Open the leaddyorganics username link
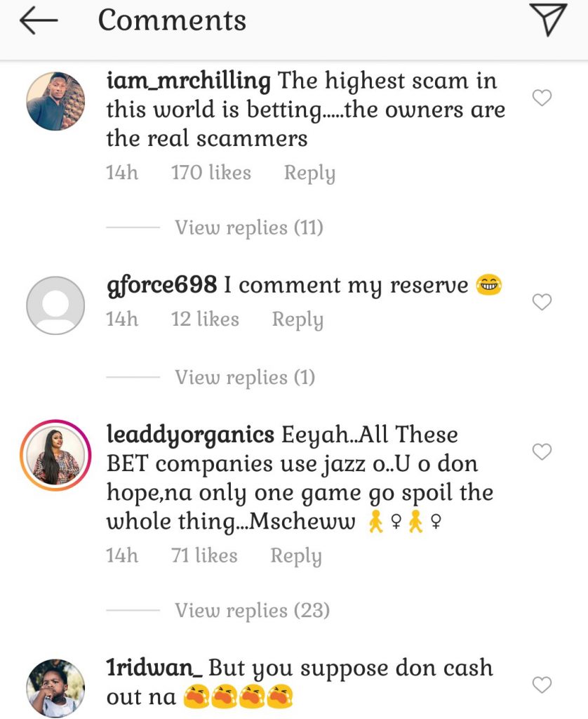This screenshot has width=588, height=719. point(189,435)
